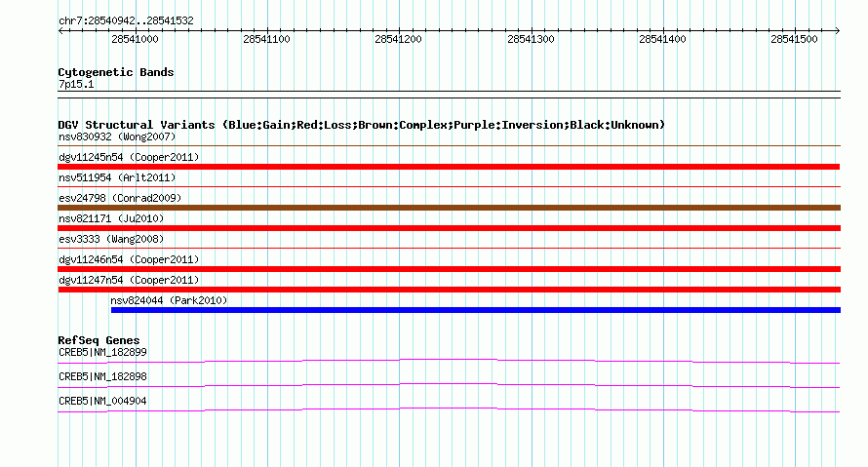The width and height of the screenshot is (868, 467).
Task: Select variant label dgv11247n54 (Cooper2011)
Action: [x=129, y=280]
